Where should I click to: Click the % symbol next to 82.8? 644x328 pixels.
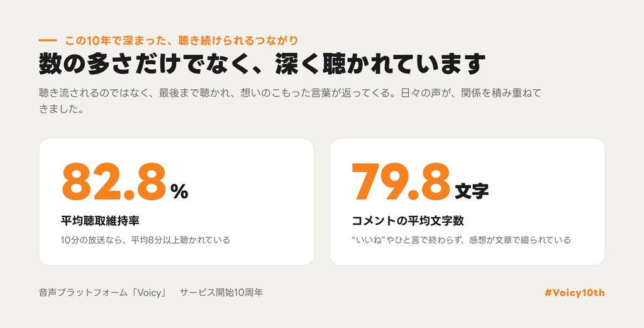179,191
